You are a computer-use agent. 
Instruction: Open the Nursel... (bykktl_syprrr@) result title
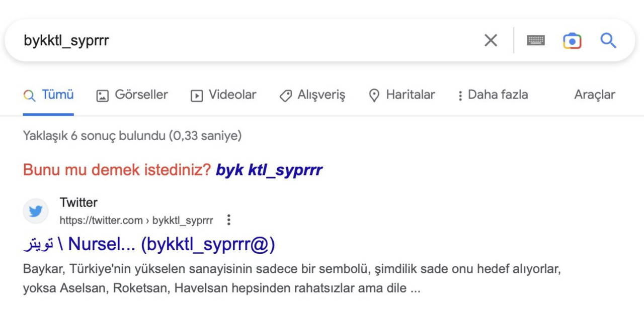(x=149, y=244)
